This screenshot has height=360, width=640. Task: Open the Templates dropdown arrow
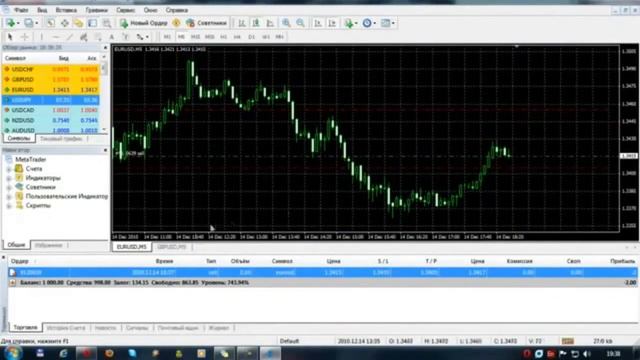point(393,23)
